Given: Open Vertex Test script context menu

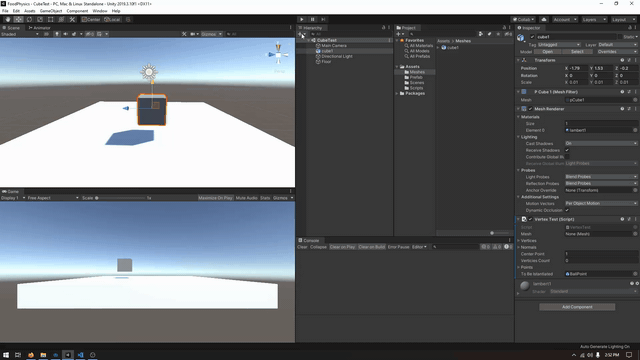Looking at the screenshot, I should coord(636,219).
